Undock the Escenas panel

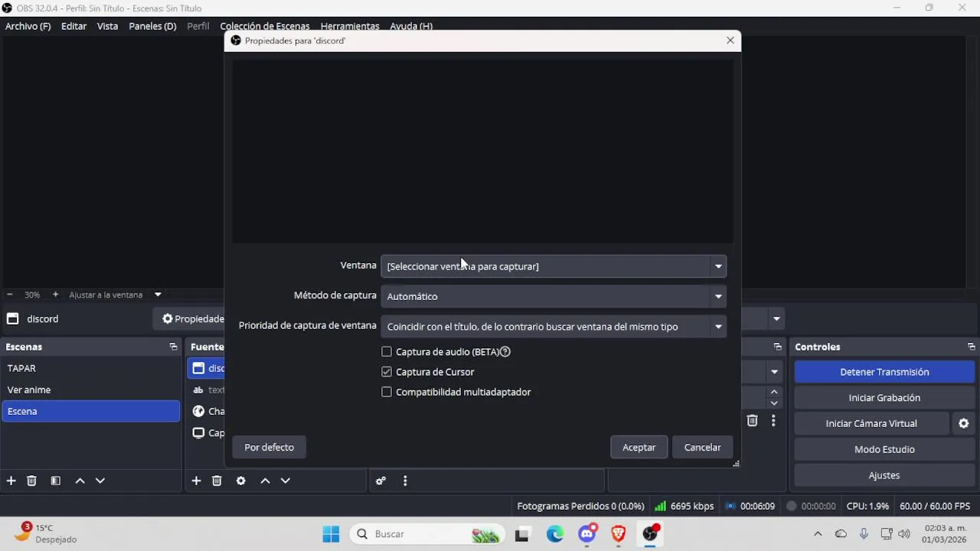tap(173, 347)
